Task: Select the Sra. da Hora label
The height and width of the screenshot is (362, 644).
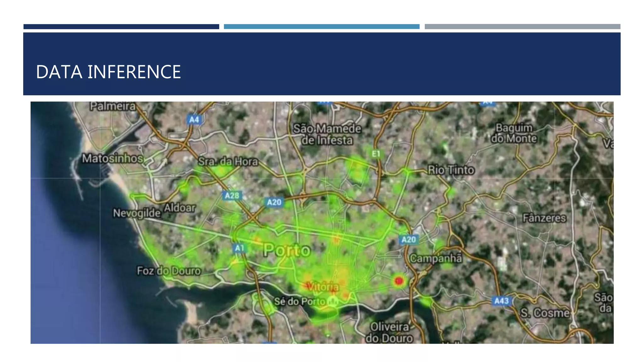Action: click(x=228, y=162)
